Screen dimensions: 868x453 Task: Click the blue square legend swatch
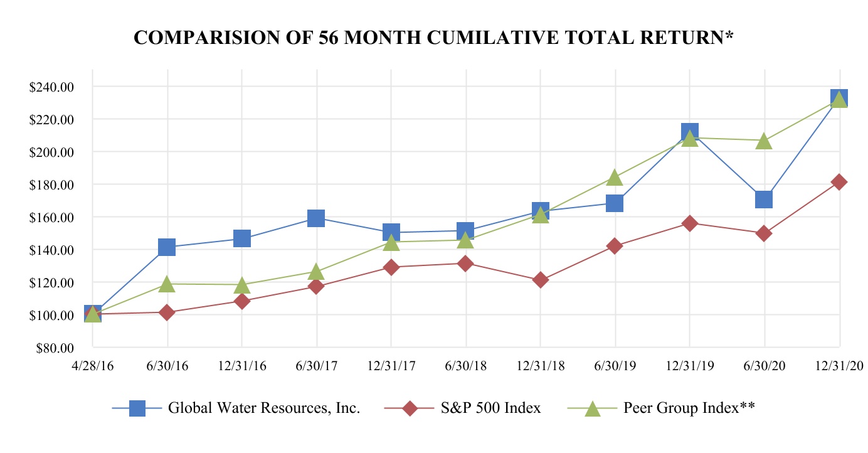pos(137,408)
